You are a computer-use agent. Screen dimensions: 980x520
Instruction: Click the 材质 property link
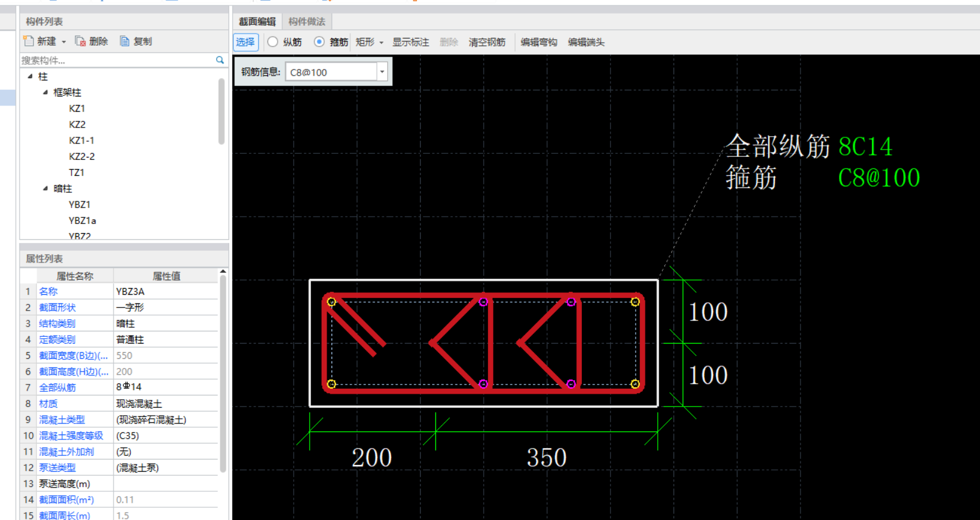(x=48, y=403)
